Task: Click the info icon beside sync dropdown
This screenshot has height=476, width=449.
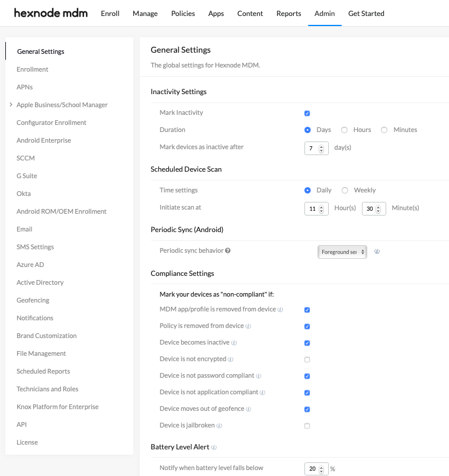Action: coord(377,252)
